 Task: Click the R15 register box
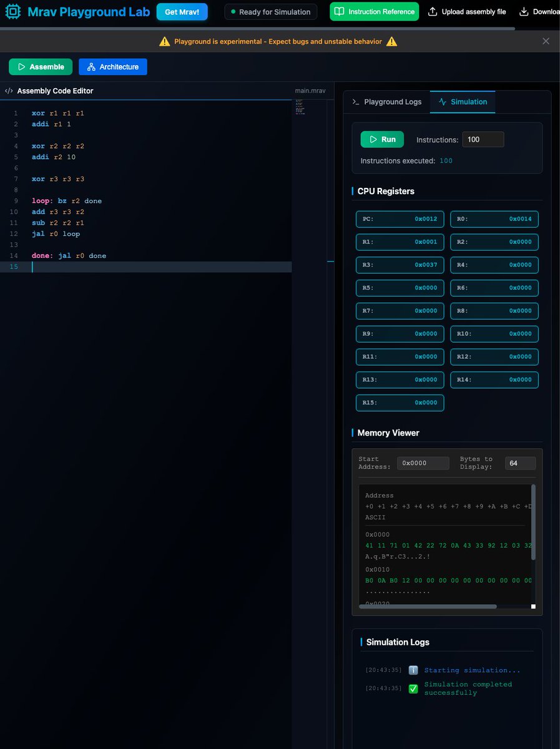400,403
